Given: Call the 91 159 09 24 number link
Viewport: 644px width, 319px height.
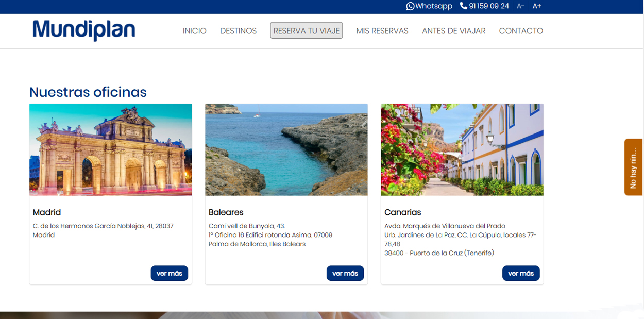Looking at the screenshot, I should [489, 6].
